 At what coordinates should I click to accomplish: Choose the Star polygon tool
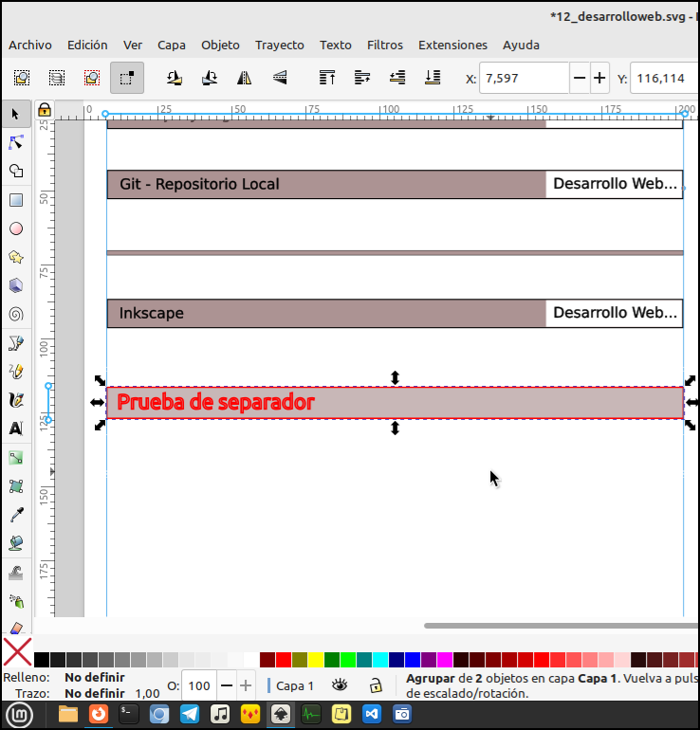tap(16, 257)
